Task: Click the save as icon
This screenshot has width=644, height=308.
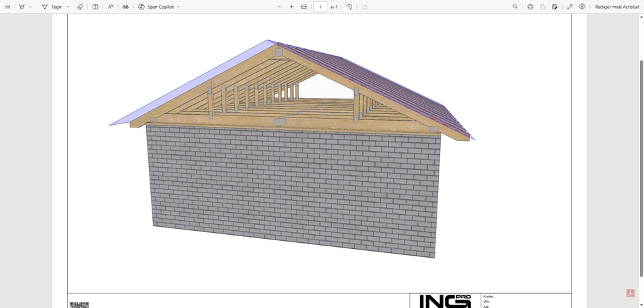Action: point(555,7)
